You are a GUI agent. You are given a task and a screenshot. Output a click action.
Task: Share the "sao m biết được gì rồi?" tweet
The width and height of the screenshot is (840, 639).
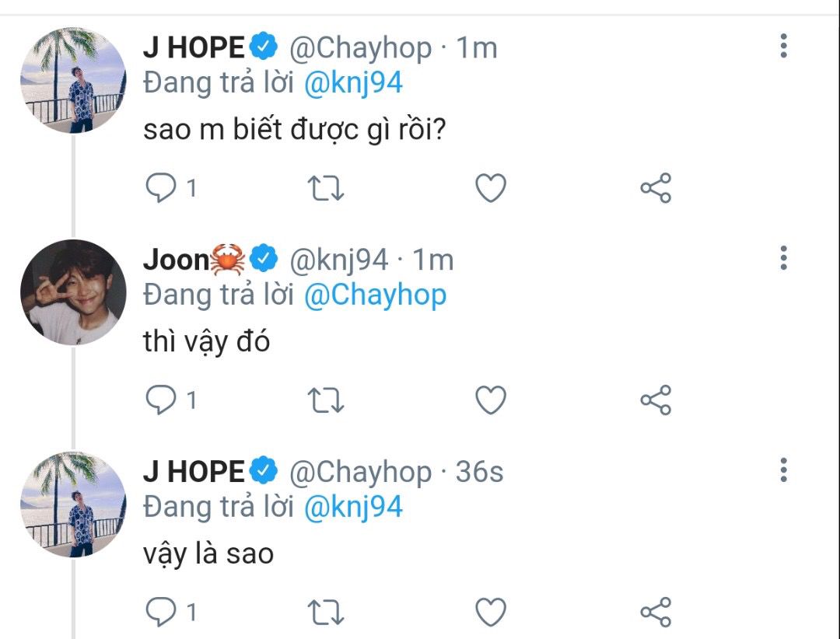coord(656,188)
